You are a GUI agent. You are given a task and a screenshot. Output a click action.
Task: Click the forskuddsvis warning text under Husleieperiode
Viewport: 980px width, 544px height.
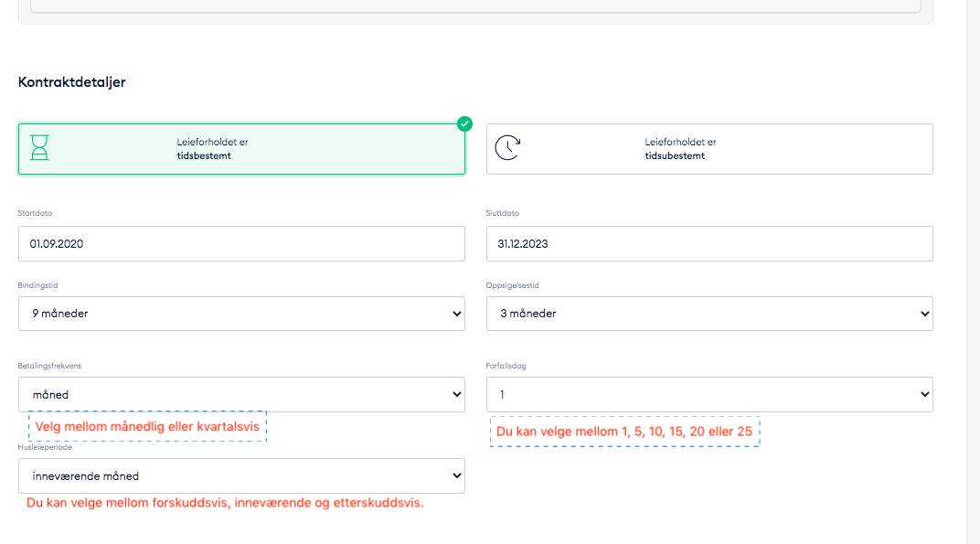tap(226, 503)
